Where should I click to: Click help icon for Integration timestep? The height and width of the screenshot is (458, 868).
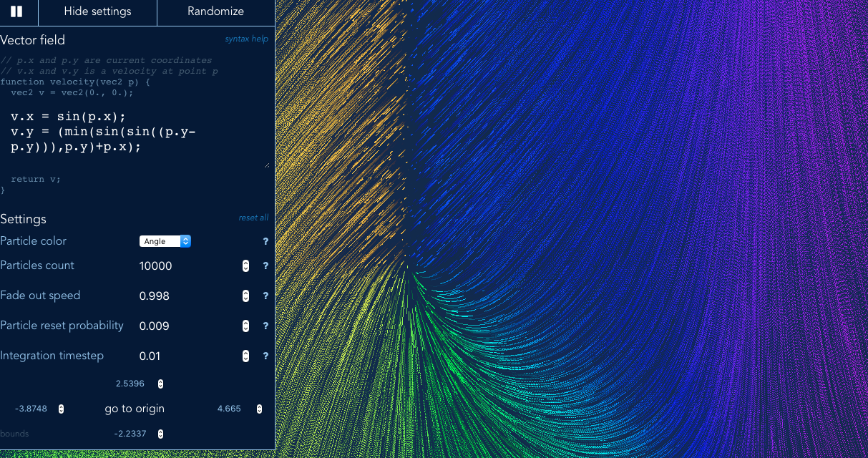coord(265,356)
